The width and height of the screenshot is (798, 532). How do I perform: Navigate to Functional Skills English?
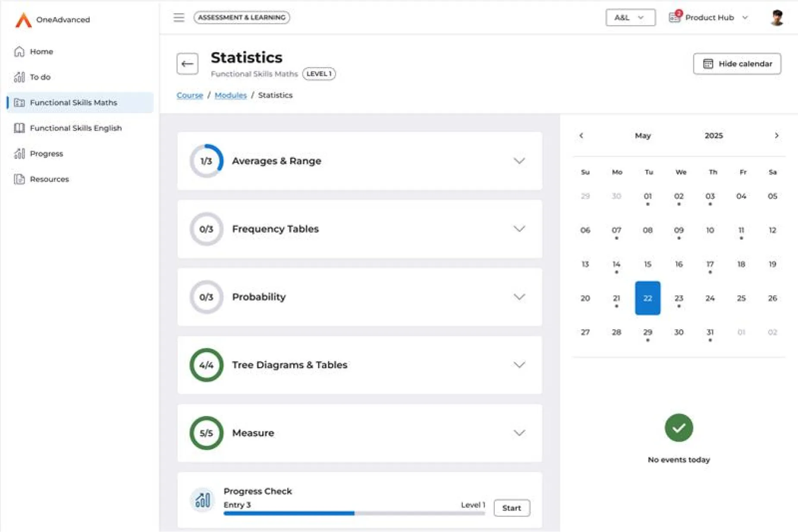75,128
